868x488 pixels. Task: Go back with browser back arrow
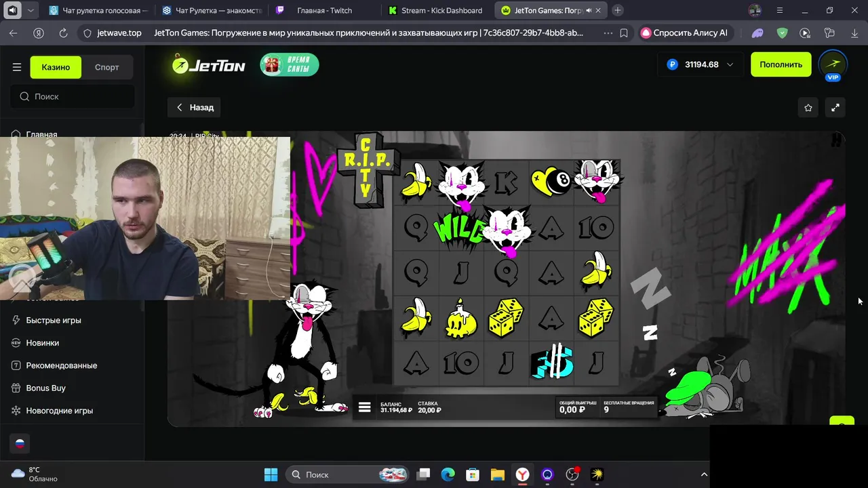[x=14, y=33]
